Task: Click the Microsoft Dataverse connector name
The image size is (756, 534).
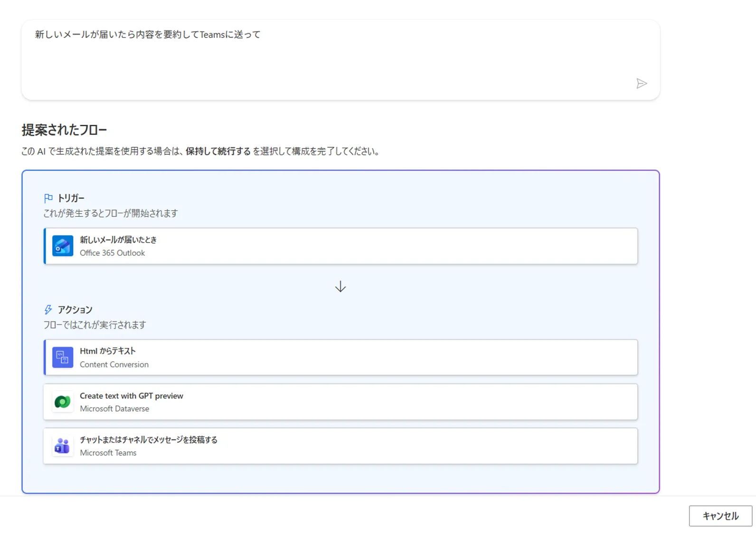Action: click(x=114, y=409)
